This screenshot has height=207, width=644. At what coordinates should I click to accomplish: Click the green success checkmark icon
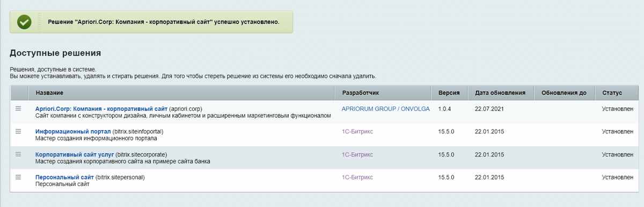(x=24, y=22)
